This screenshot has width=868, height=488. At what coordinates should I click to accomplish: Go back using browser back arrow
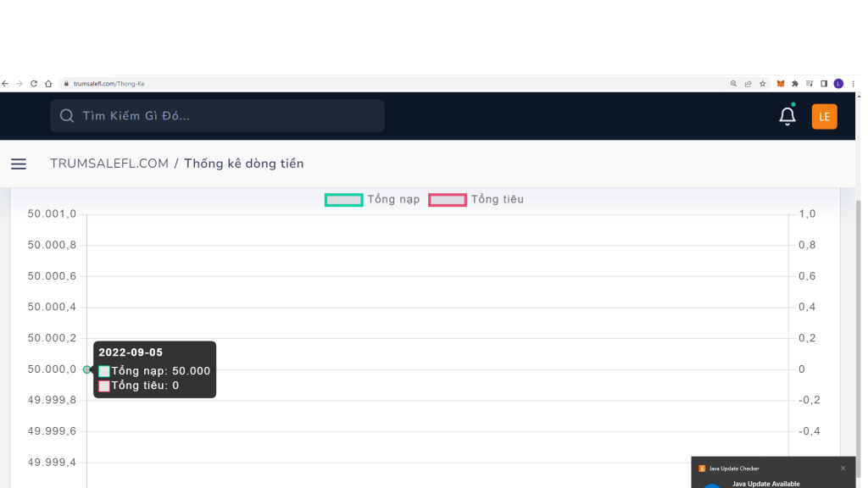point(5,84)
